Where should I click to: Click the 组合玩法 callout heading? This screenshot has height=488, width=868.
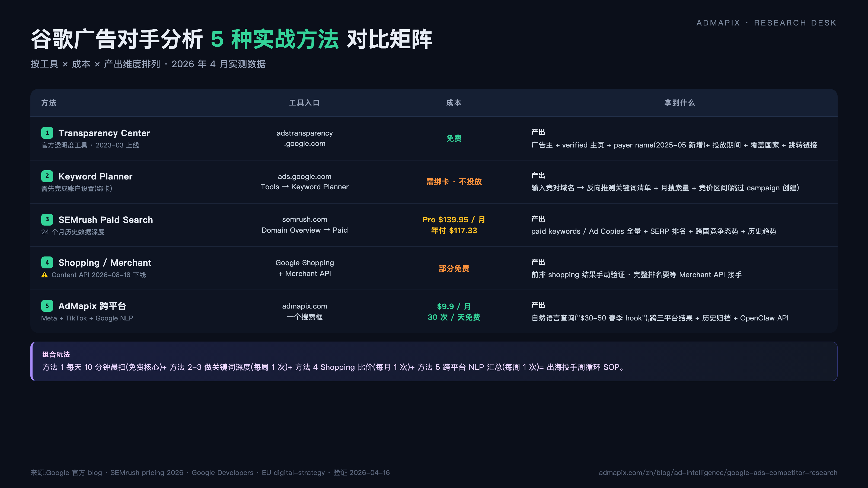[x=56, y=354]
